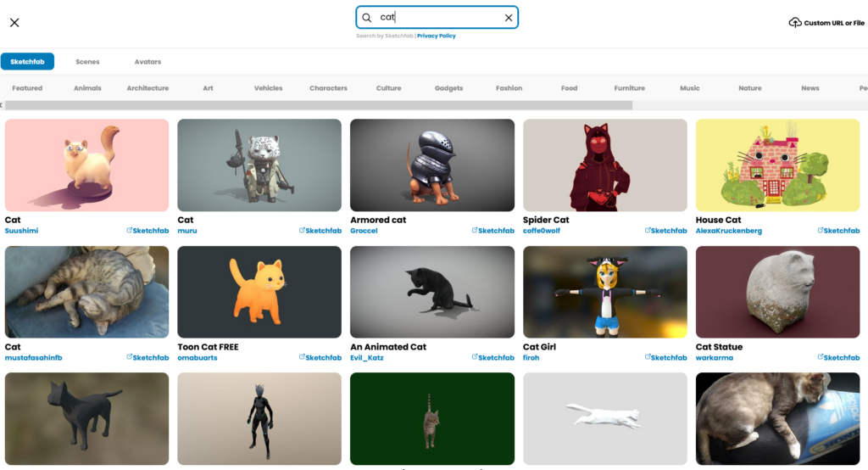Choose the Food category

coord(569,88)
